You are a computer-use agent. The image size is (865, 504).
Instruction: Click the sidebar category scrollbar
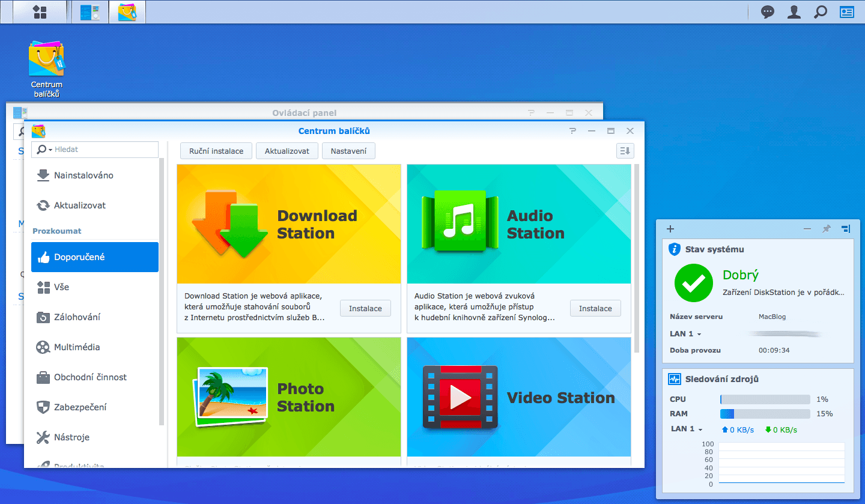(x=162, y=291)
